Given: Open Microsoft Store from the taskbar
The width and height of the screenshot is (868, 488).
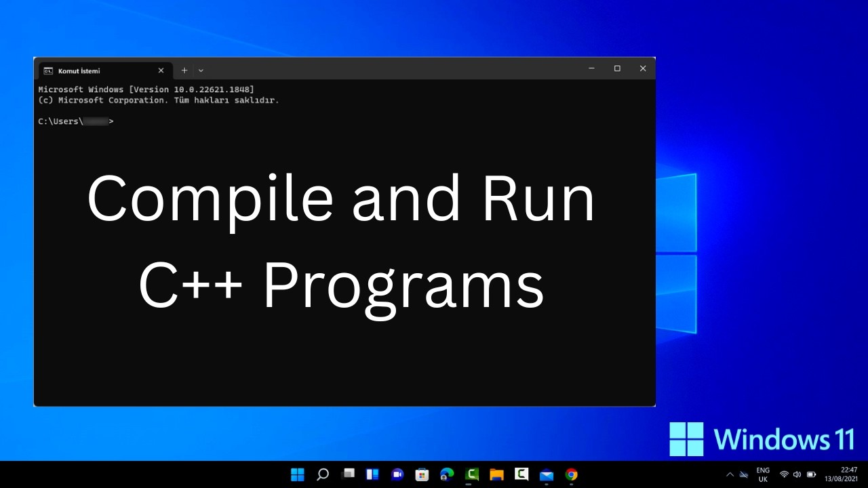Looking at the screenshot, I should pos(422,474).
